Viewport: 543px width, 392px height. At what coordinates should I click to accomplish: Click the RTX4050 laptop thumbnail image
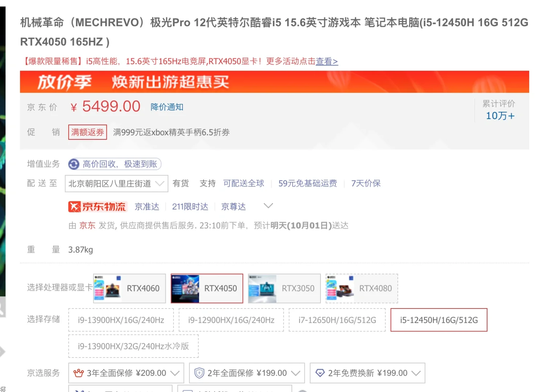(185, 289)
